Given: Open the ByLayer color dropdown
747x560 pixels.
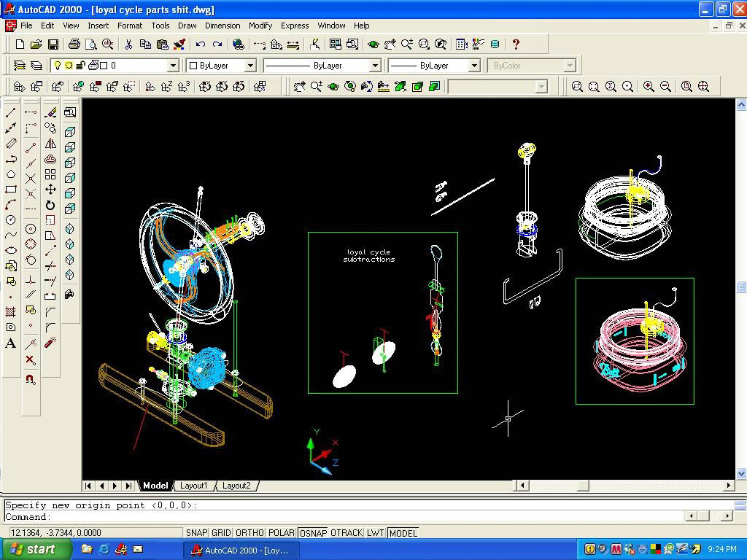Looking at the screenshot, I should coord(249,66).
